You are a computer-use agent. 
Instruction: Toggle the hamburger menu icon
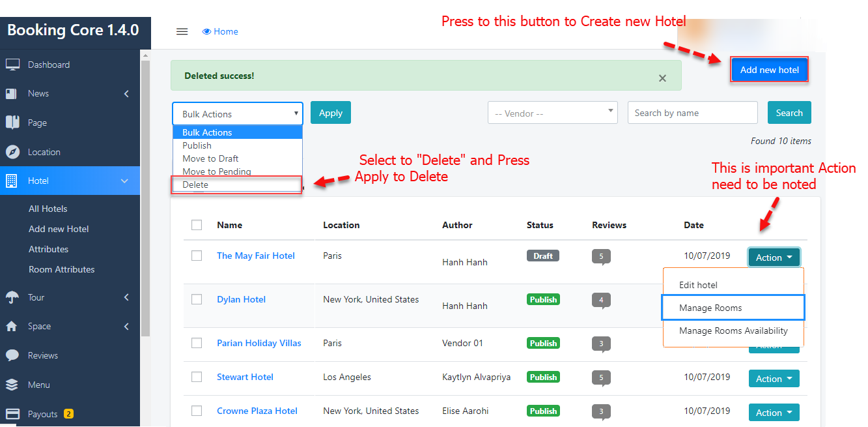[x=182, y=31]
